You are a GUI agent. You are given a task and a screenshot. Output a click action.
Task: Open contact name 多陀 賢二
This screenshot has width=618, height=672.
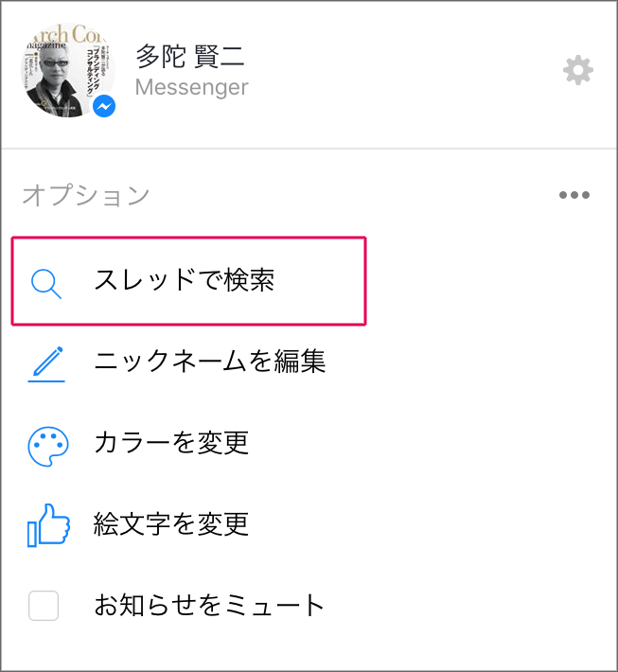point(190,56)
